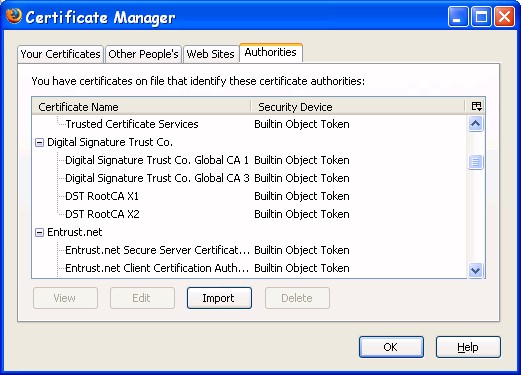The height and width of the screenshot is (375, 521).
Task: Switch to the Web Sites tab
Action: click(x=210, y=54)
